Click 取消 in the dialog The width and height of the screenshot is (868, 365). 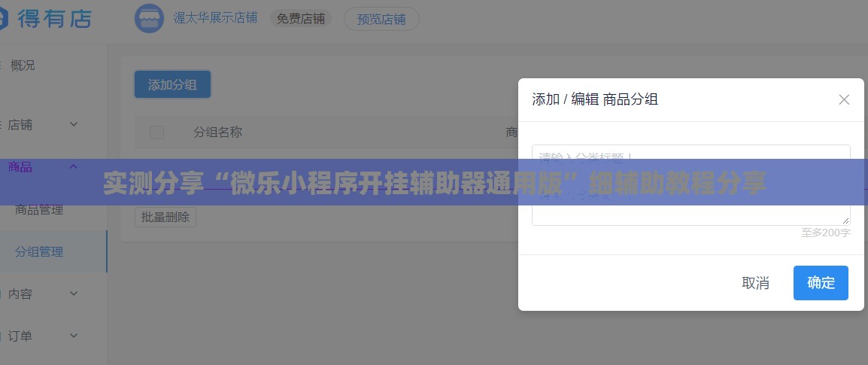click(x=755, y=283)
